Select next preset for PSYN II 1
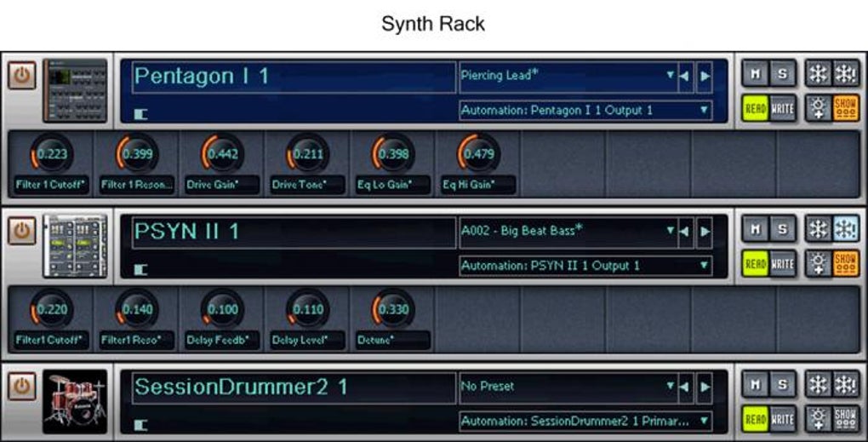Viewport: 868px width, 442px height. (x=704, y=232)
